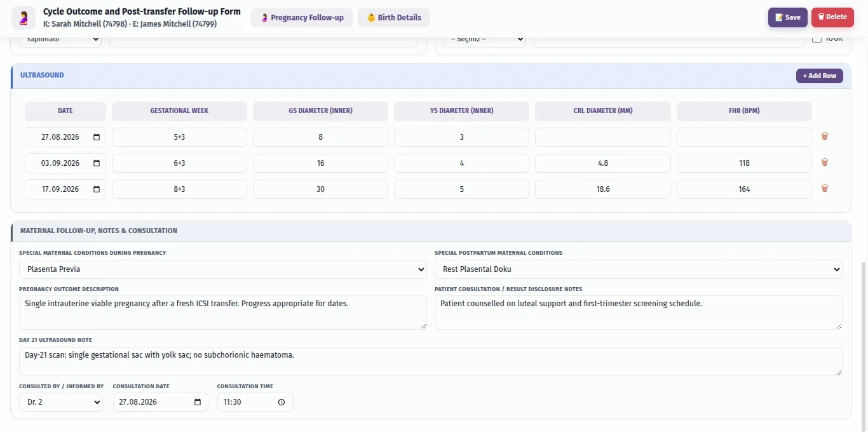
Task: Click gestational week field showing 5+3
Action: click(179, 137)
